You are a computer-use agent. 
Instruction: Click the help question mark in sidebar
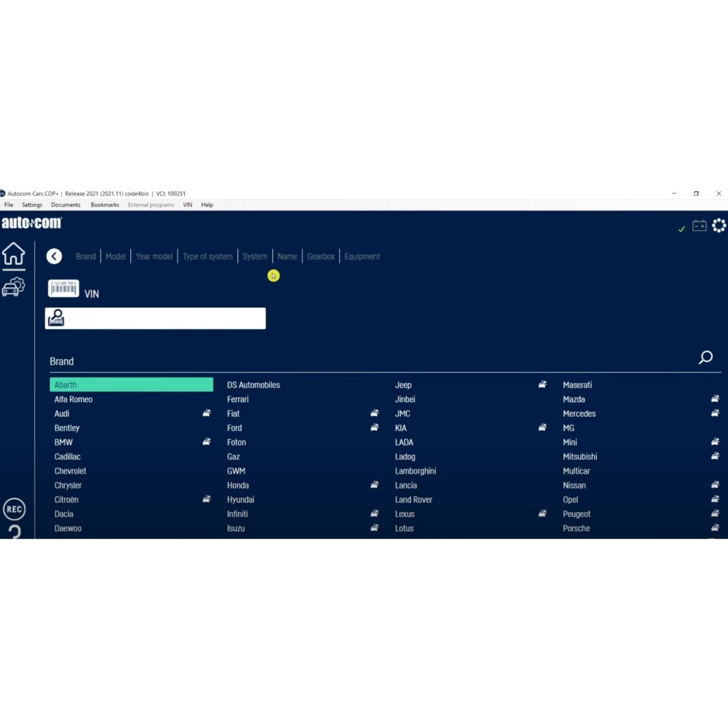(x=15, y=531)
